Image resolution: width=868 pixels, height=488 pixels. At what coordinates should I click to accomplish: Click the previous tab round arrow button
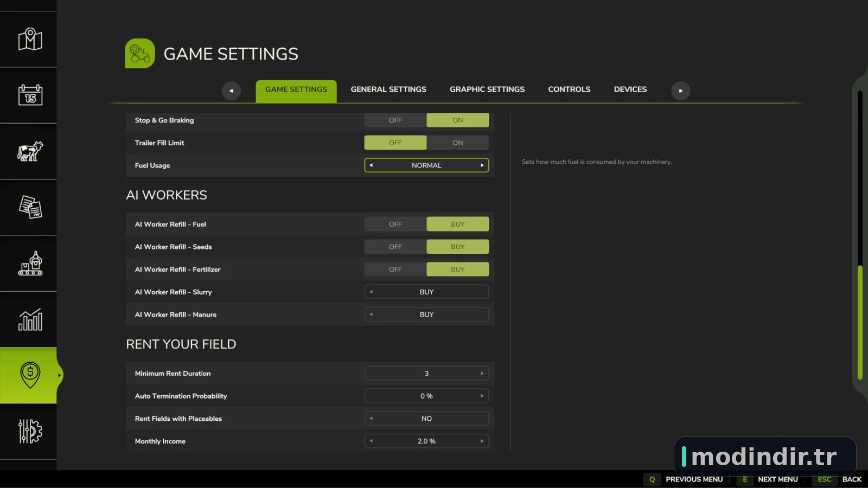click(231, 91)
